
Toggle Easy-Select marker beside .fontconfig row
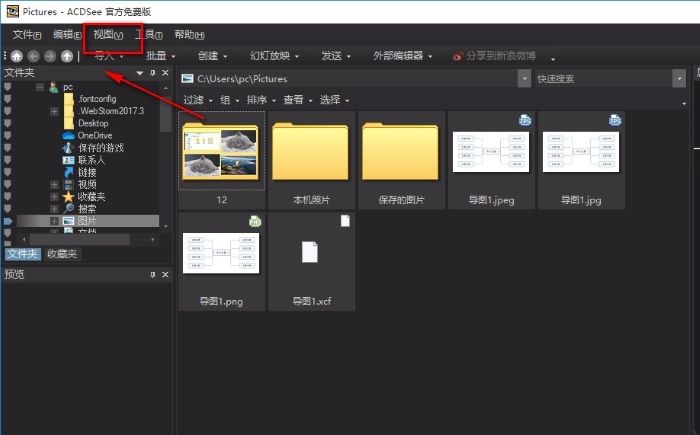point(8,99)
